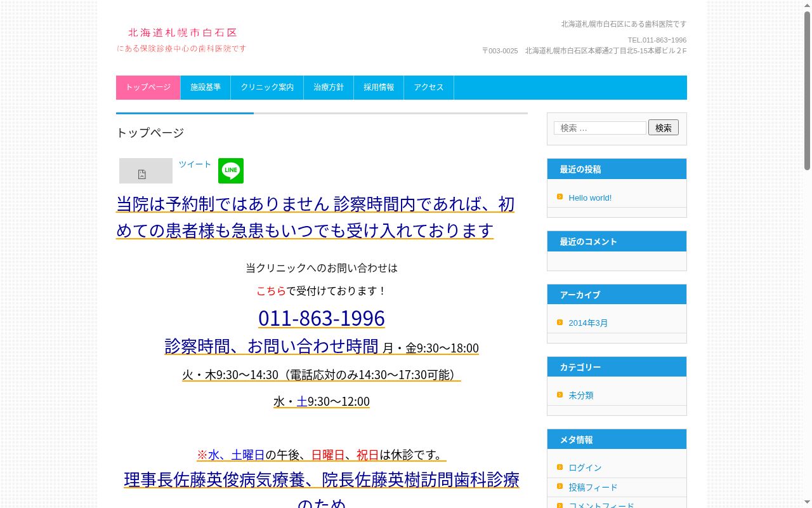Click the TEL.011-863-1996 header text
This screenshot has width=812, height=508.
(x=657, y=40)
